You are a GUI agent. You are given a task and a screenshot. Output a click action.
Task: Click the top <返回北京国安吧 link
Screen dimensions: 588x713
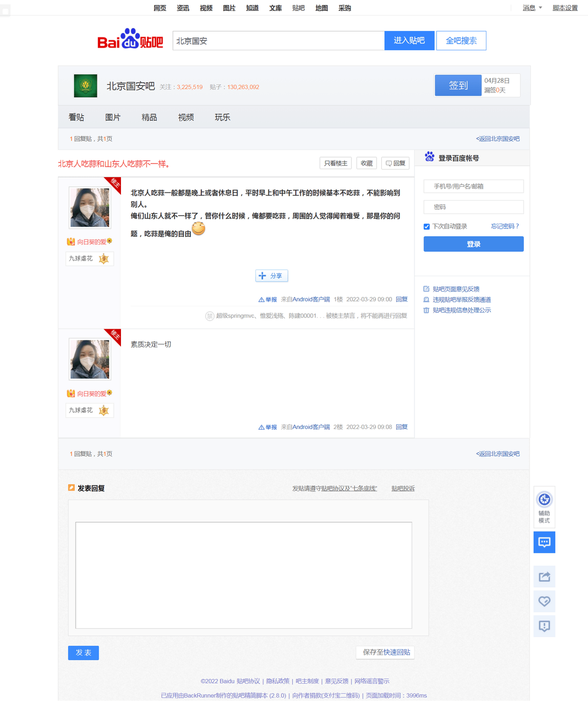(498, 139)
